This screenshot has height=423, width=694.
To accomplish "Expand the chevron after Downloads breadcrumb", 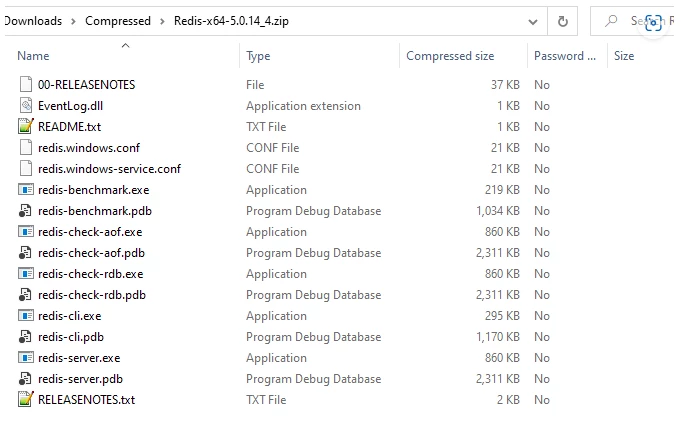I will pos(73,21).
